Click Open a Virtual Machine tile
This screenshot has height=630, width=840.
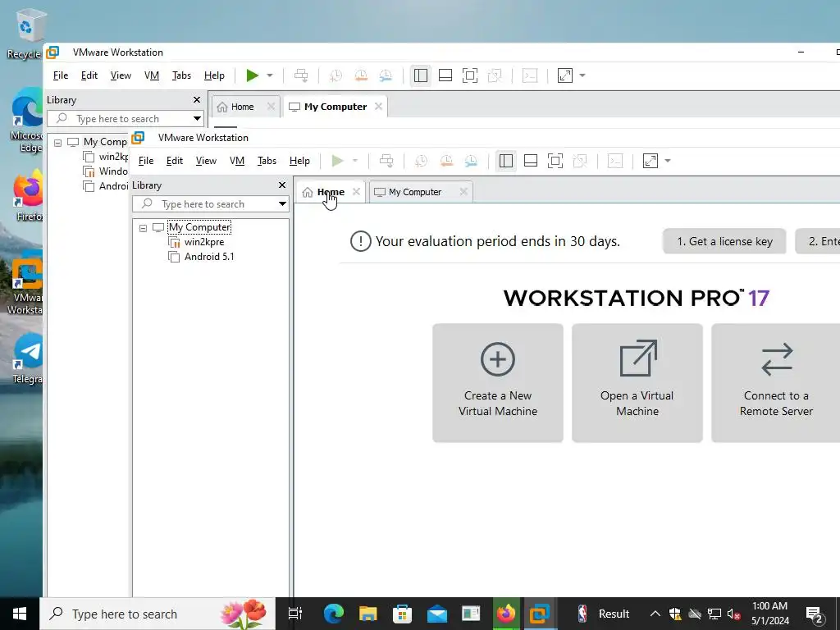(637, 383)
